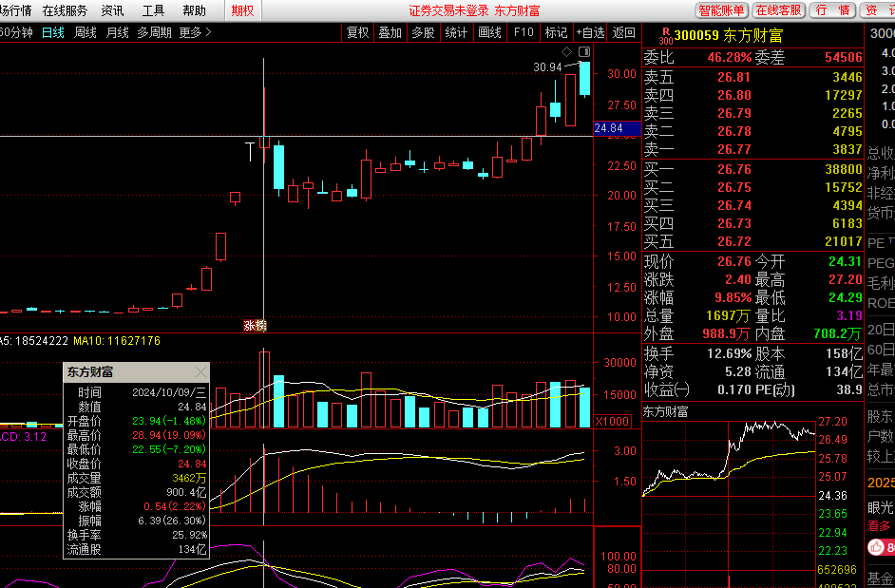Image resolution: width=895 pixels, height=588 pixels.
Task: Click the 卖一 price 26.77
Action: (x=734, y=149)
